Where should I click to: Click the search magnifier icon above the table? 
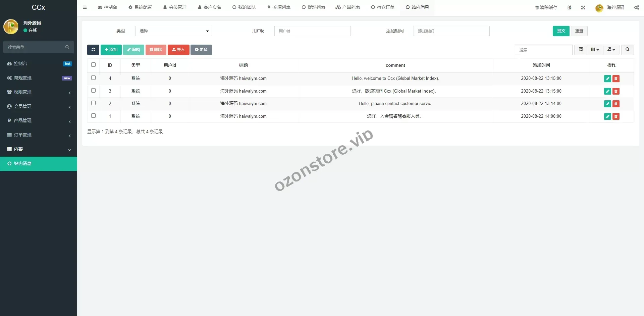click(x=628, y=50)
